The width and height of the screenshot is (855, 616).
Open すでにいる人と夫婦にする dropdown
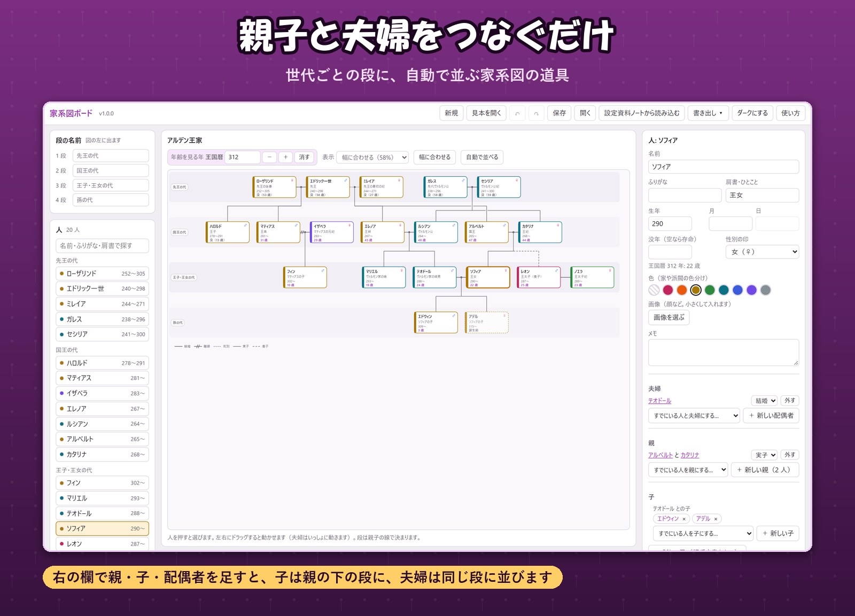point(694,416)
